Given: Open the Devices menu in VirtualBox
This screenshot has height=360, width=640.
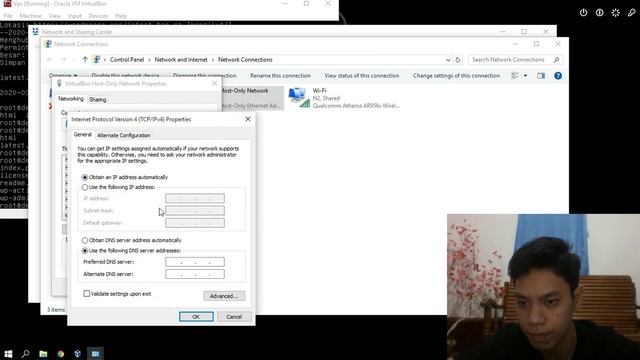Looking at the screenshot, I should [x=98, y=16].
